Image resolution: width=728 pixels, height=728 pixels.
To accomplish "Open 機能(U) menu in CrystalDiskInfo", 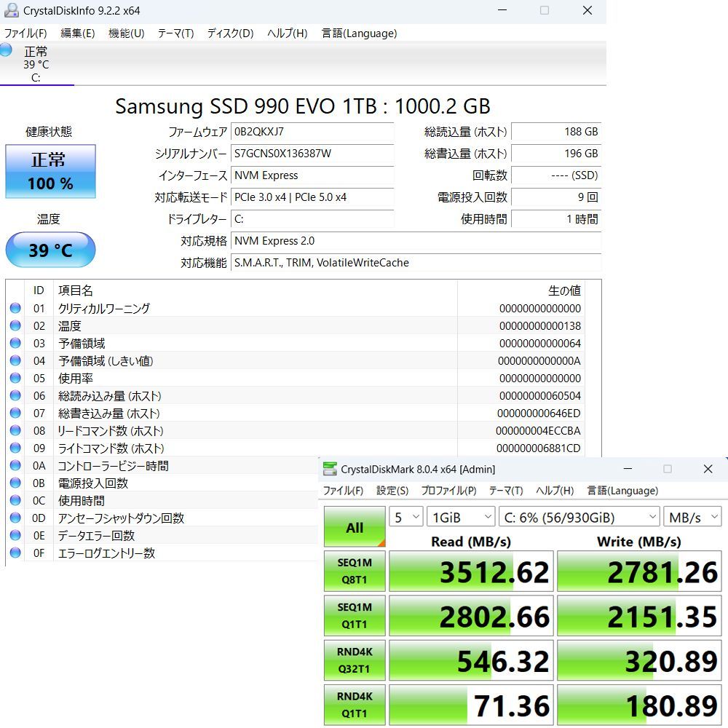I will tap(126, 33).
